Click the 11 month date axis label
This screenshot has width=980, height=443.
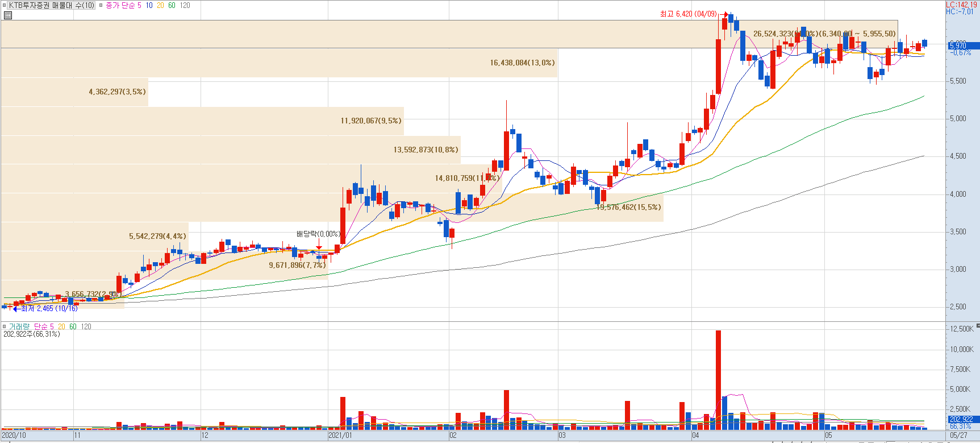(77, 436)
